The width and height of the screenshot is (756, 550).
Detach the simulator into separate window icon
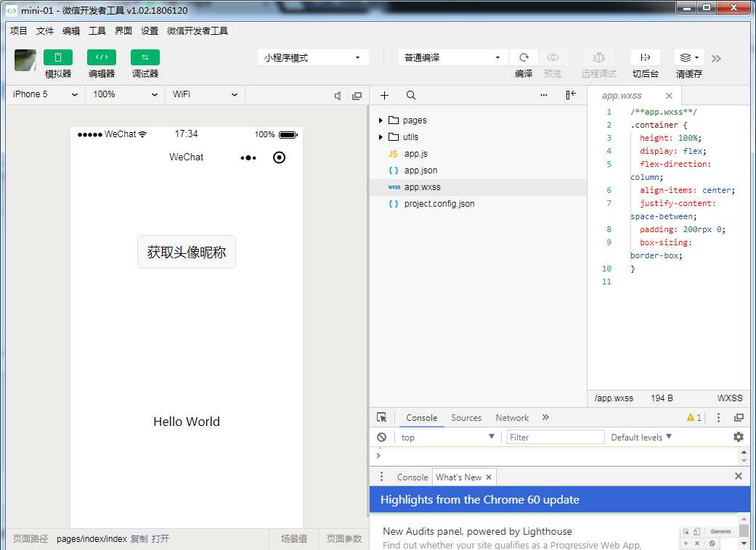click(357, 96)
